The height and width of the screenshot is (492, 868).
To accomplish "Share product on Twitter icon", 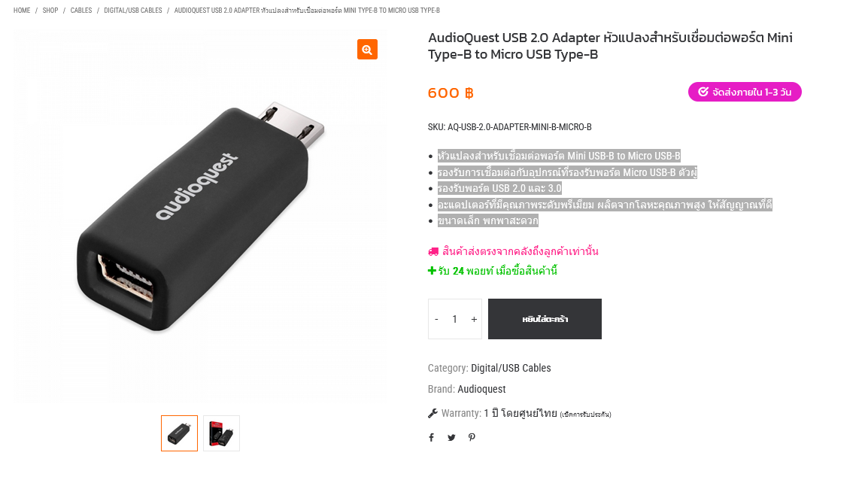I will pos(452,437).
